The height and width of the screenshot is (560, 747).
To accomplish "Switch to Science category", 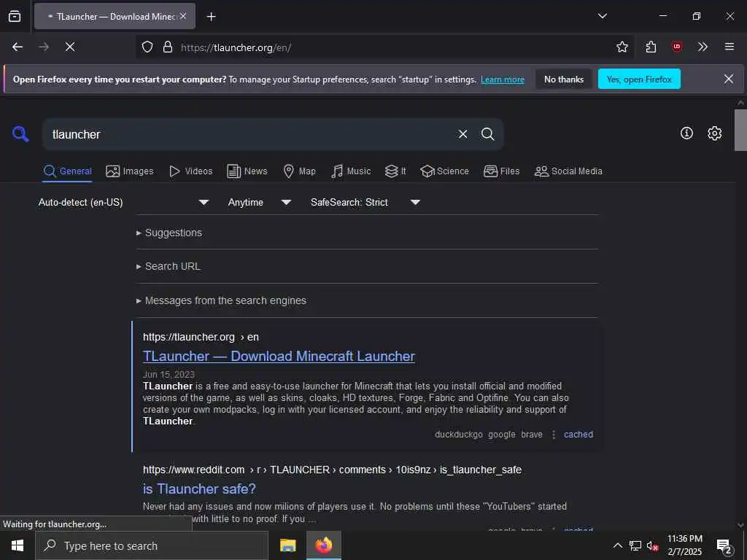I will 444,171.
